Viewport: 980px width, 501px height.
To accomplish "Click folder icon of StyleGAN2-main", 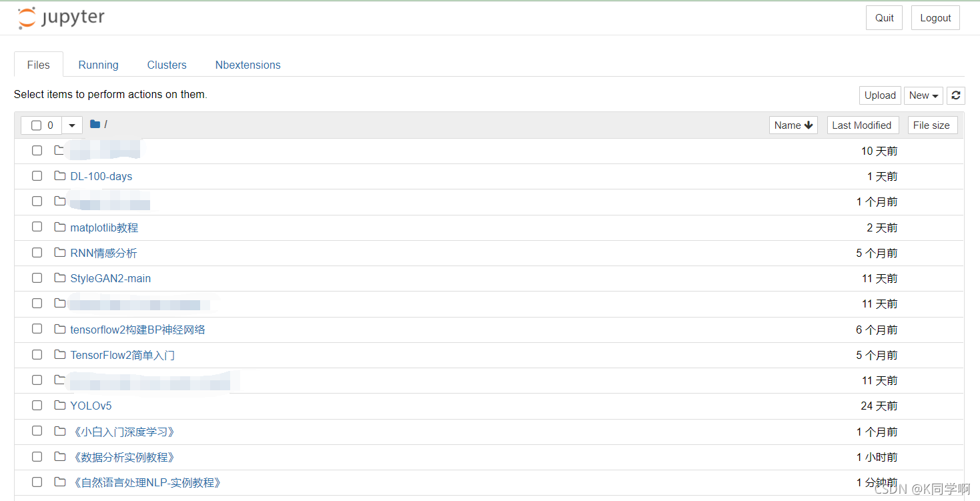I will tap(60, 278).
